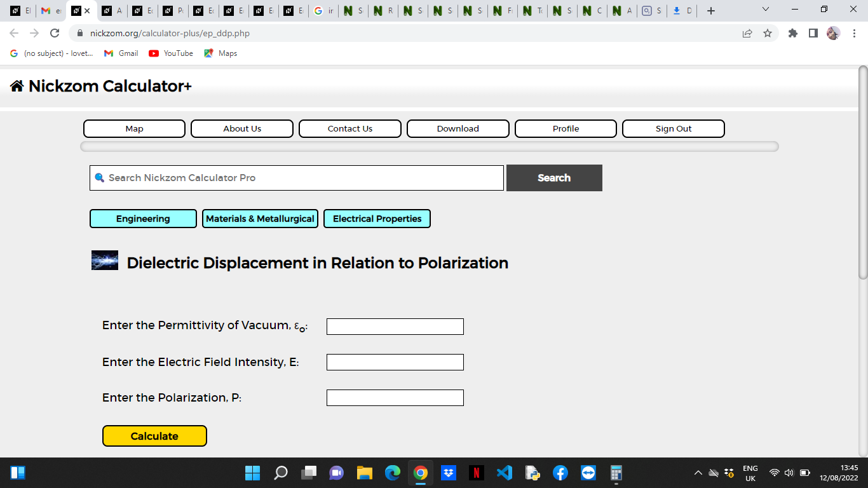This screenshot has width=868, height=488.
Task: Open Calculator app on taskbar
Action: click(616, 473)
